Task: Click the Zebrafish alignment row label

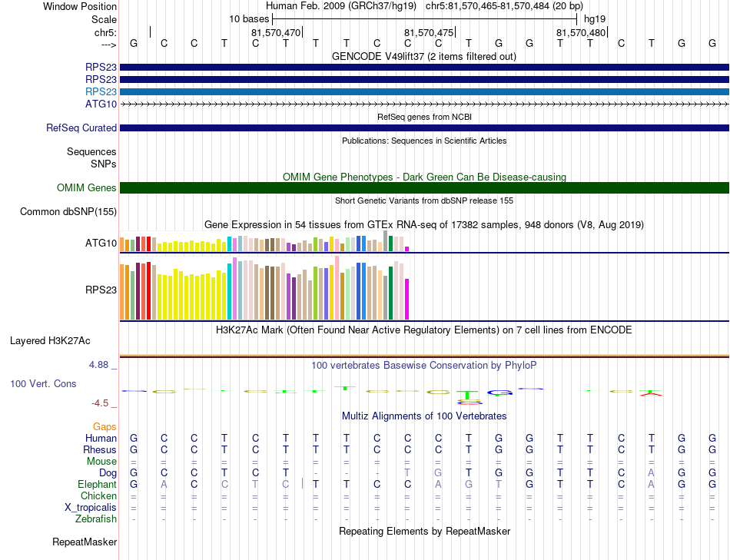Action: pos(96,519)
